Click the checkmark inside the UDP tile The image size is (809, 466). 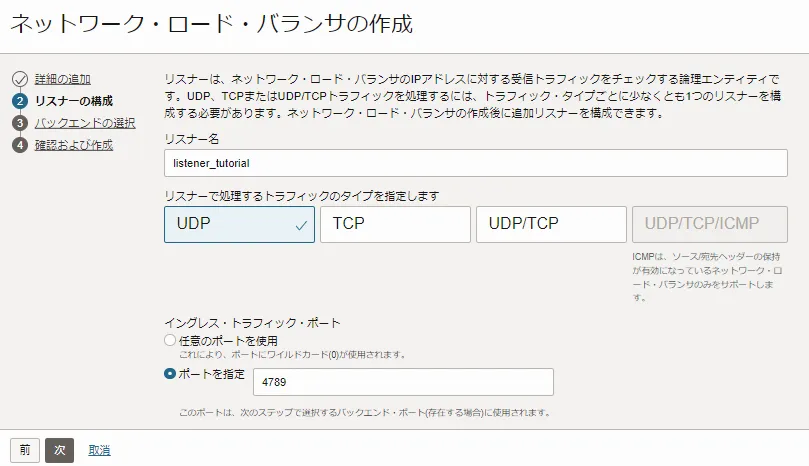[301, 225]
